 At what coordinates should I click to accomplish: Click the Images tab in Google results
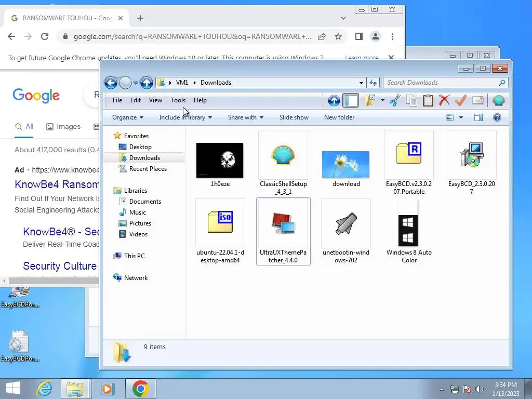pyautogui.click(x=63, y=127)
